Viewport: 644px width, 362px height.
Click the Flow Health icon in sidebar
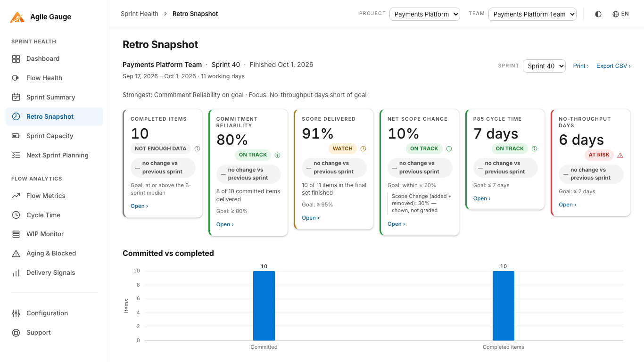click(x=16, y=78)
